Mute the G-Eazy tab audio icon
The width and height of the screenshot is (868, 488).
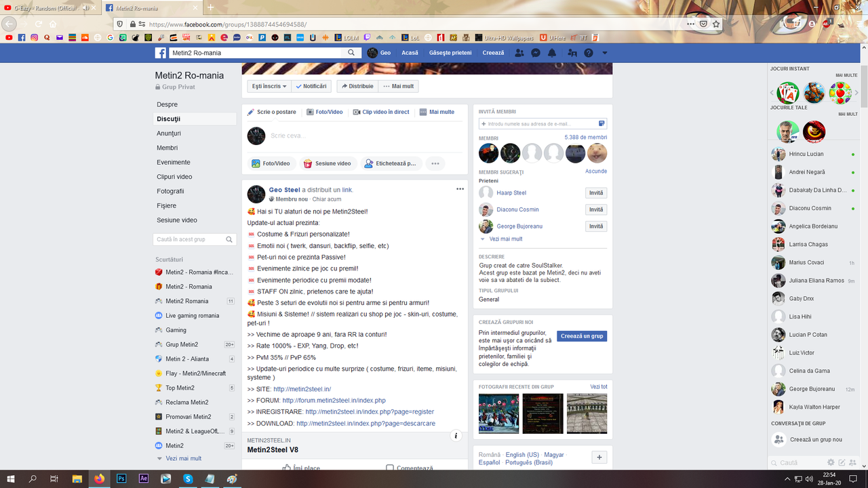pyautogui.click(x=85, y=7)
